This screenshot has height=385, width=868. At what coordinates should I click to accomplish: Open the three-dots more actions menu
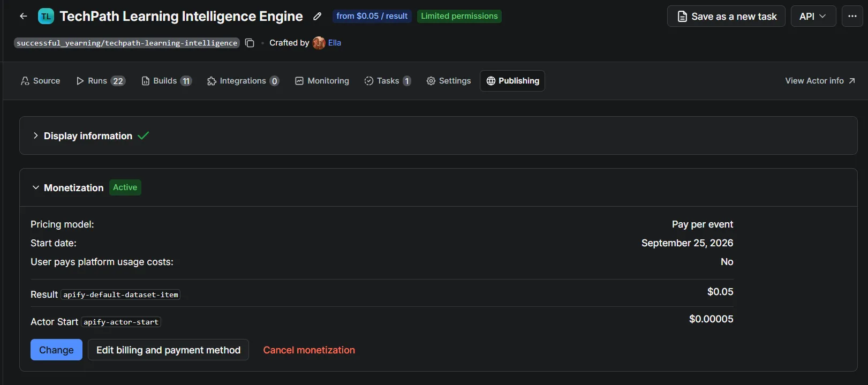852,16
